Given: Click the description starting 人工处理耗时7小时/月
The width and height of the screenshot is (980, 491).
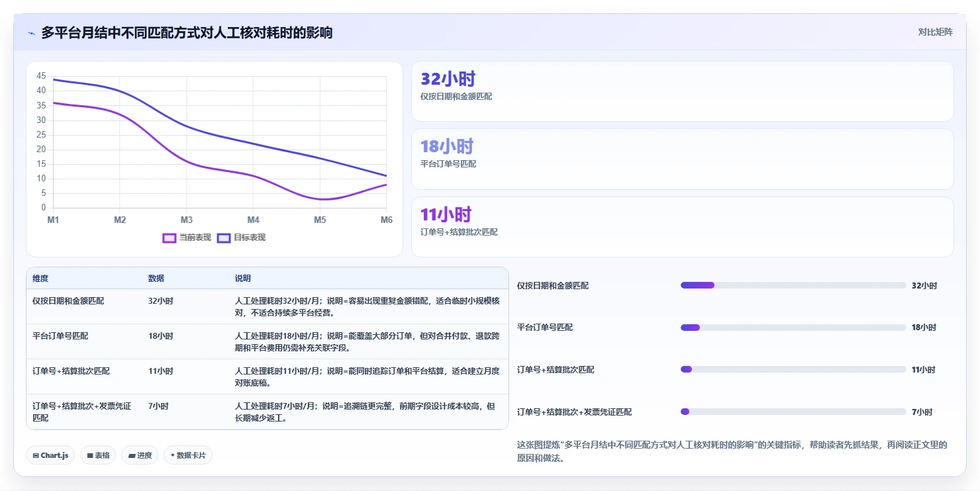Looking at the screenshot, I should [x=365, y=412].
